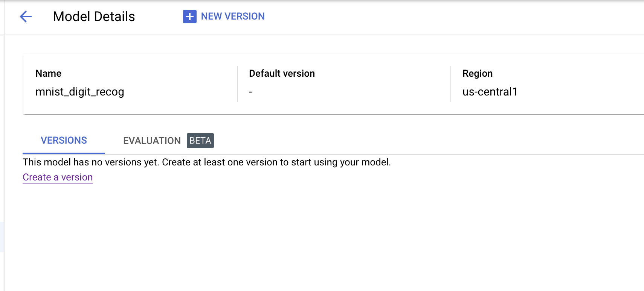Click the Model Details page heading
The height and width of the screenshot is (291, 644).
pos(94,17)
